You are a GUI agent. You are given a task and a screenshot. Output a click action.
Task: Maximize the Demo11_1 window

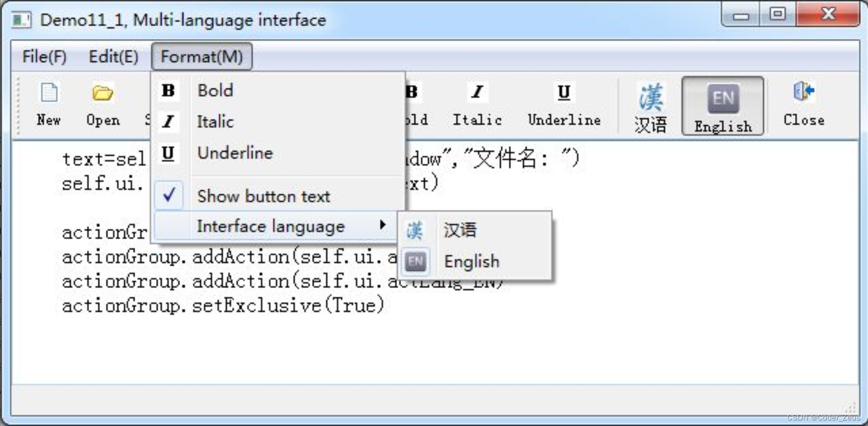(x=777, y=14)
